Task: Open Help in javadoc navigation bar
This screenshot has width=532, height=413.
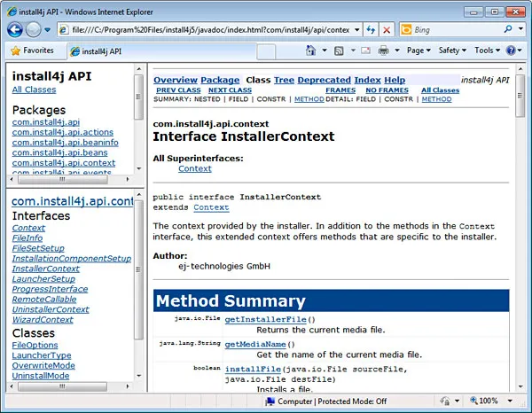Action: point(395,80)
